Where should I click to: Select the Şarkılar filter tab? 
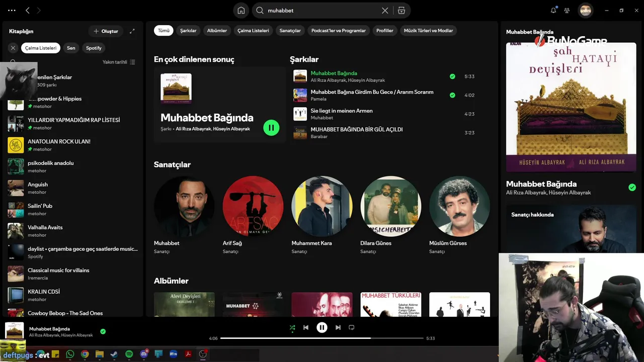click(188, 31)
